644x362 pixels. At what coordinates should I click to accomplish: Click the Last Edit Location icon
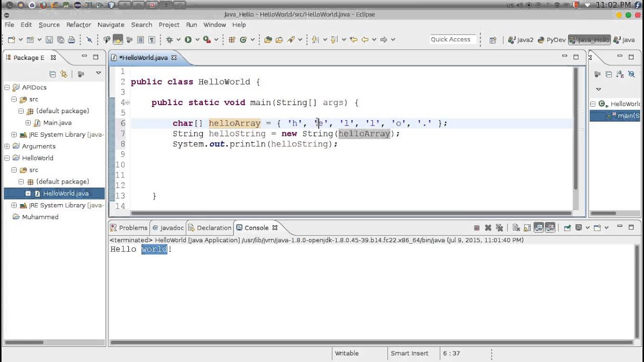tap(353, 40)
